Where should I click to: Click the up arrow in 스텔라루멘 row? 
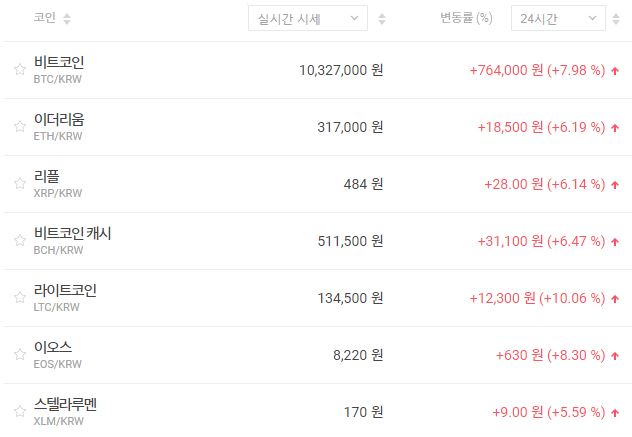pyautogui.click(x=614, y=412)
